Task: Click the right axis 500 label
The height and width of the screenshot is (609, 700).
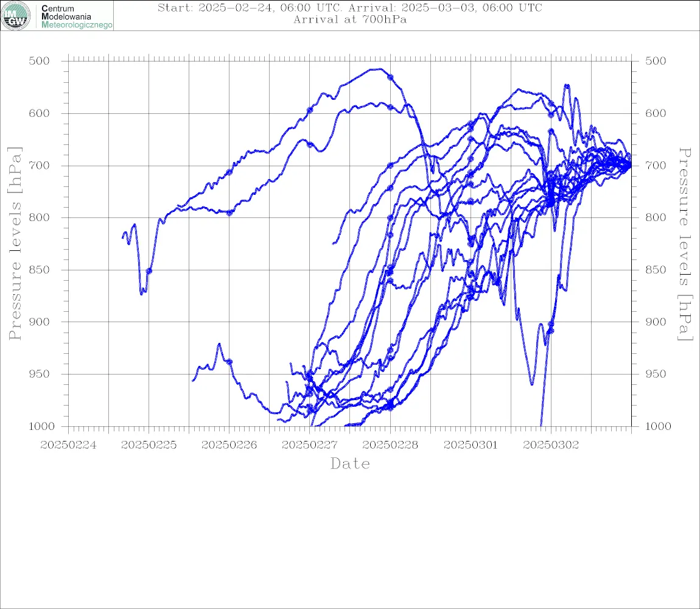Action: point(656,61)
